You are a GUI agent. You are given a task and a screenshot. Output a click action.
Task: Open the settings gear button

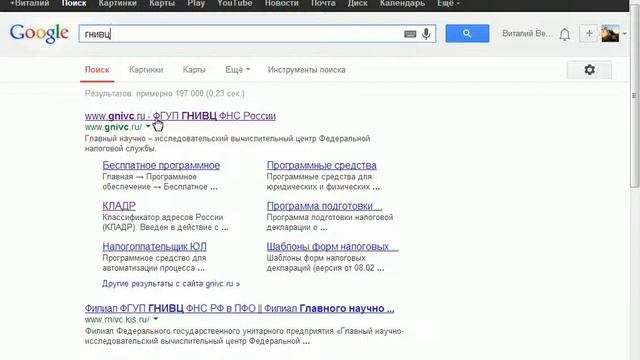pos(589,70)
